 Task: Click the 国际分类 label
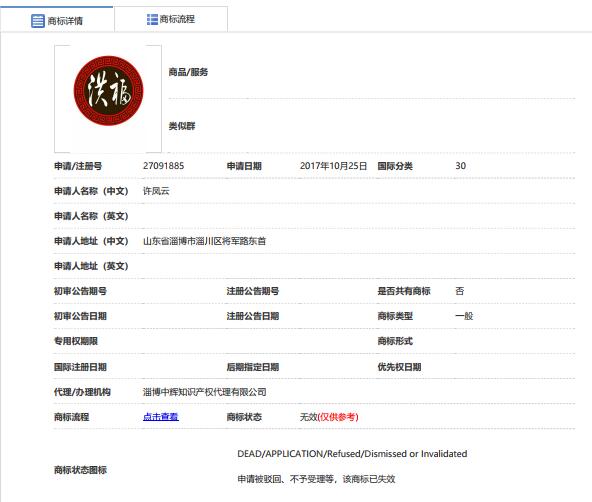pos(395,166)
